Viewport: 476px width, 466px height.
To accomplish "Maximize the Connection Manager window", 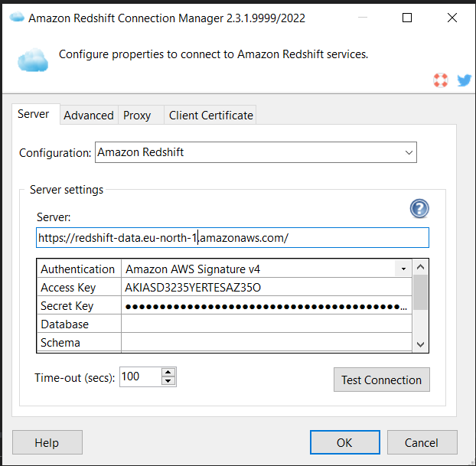I will (x=407, y=18).
